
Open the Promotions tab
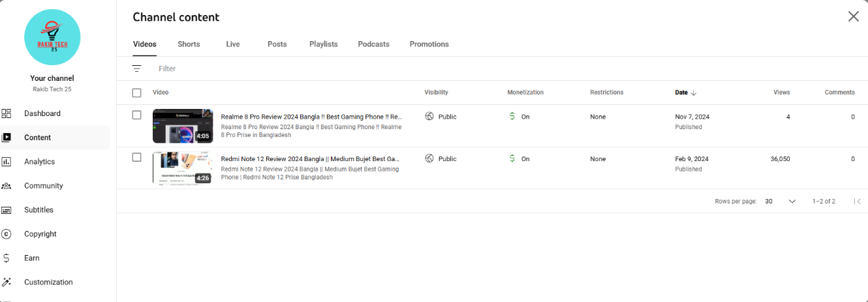click(429, 44)
